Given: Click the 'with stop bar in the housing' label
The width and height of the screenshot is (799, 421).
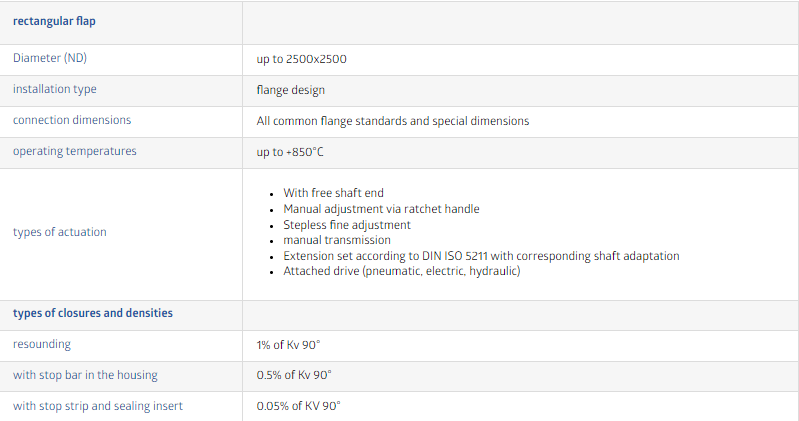Looking at the screenshot, I should (x=85, y=375).
